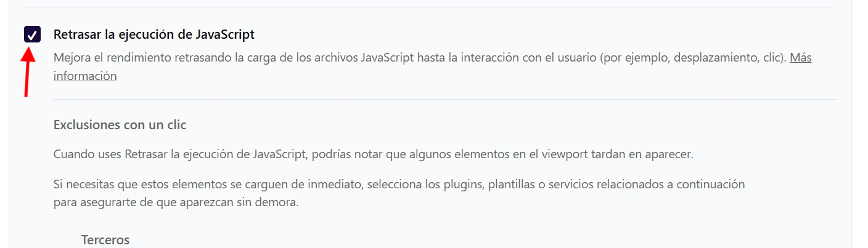Click the line "para asegurarte de que aparezcan"
868x248 pixels.
(x=176, y=202)
